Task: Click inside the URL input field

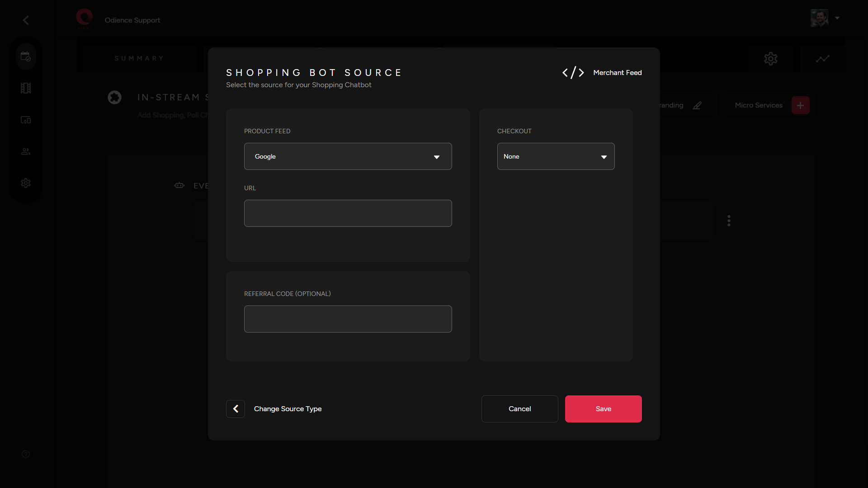Action: [347, 213]
